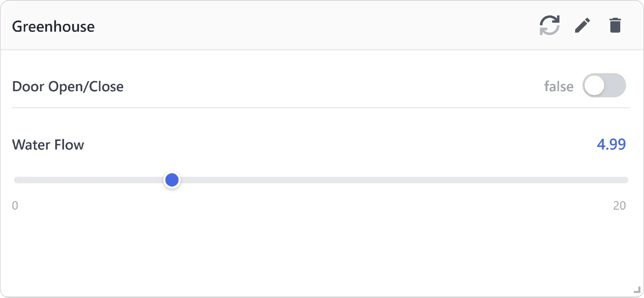The image size is (644, 298).
Task: Click the blue Water Flow slider thumb
Action: pyautogui.click(x=172, y=180)
